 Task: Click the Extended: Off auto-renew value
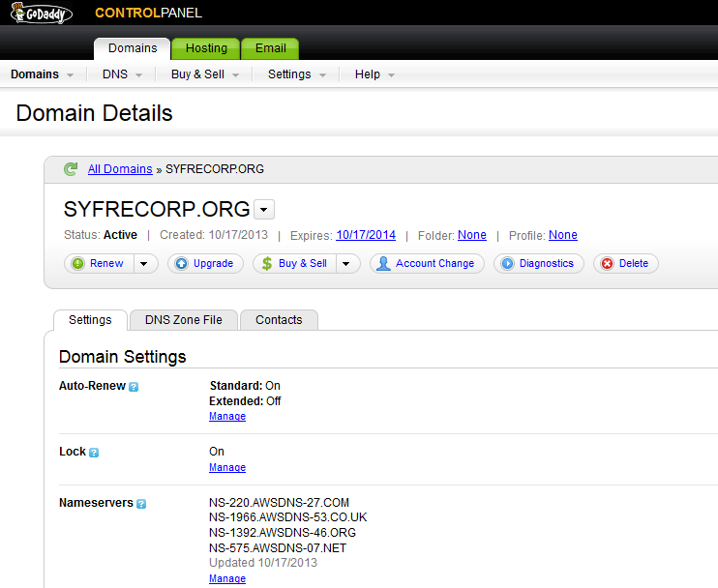(x=245, y=401)
